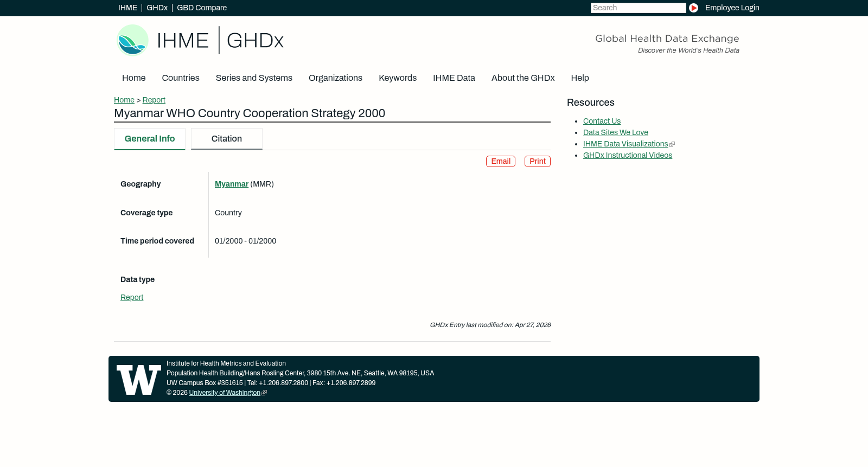Image resolution: width=868 pixels, height=467 pixels.
Task: Click the Home breadcrumb link
Action: coord(124,100)
